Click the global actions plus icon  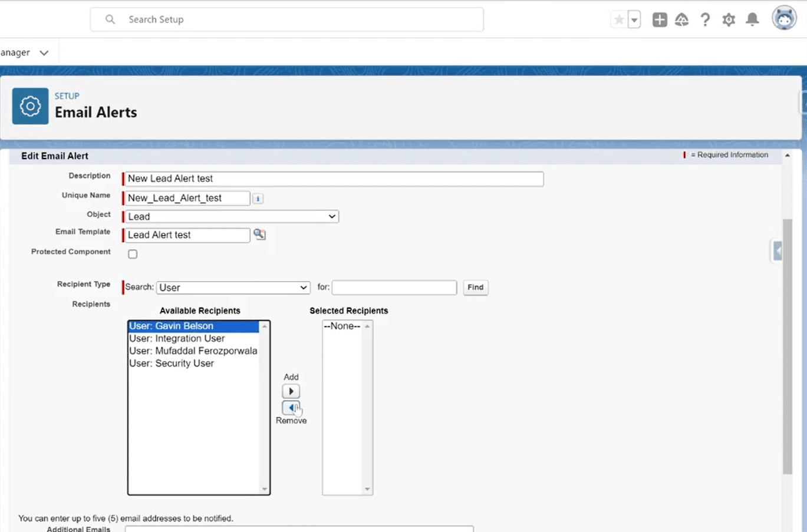660,19
